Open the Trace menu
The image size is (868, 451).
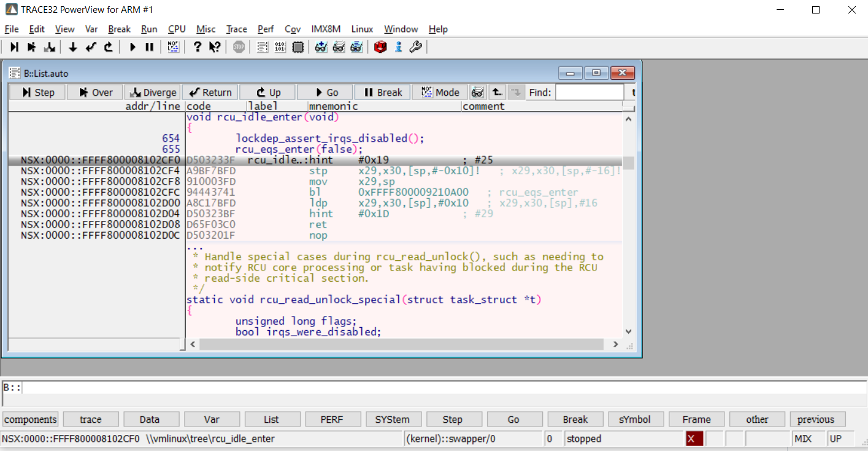236,29
